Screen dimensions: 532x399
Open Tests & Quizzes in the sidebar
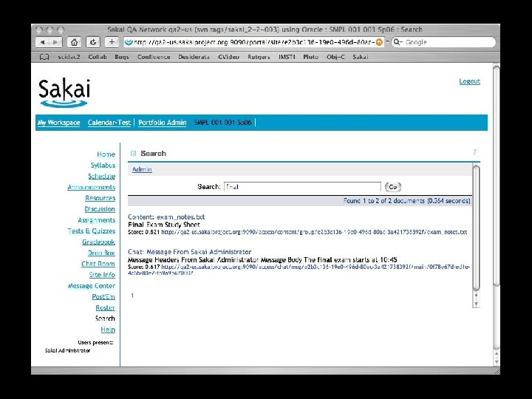92,231
